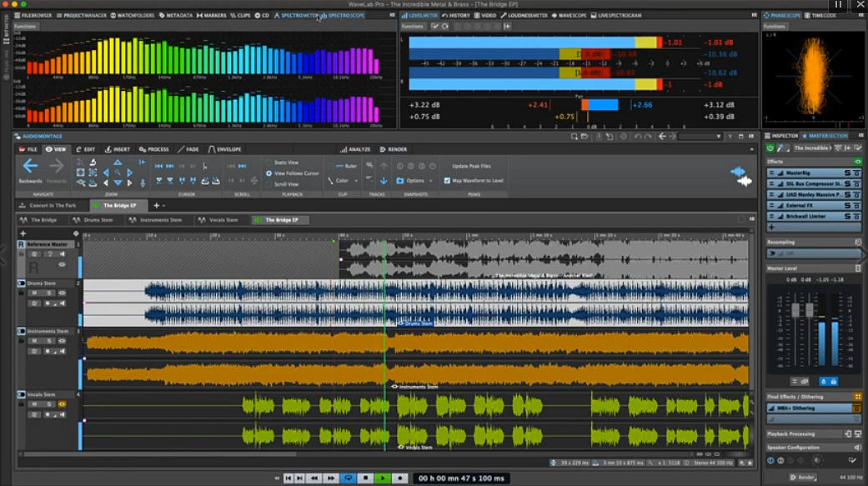Open the File tab in Audio Montage

point(28,149)
